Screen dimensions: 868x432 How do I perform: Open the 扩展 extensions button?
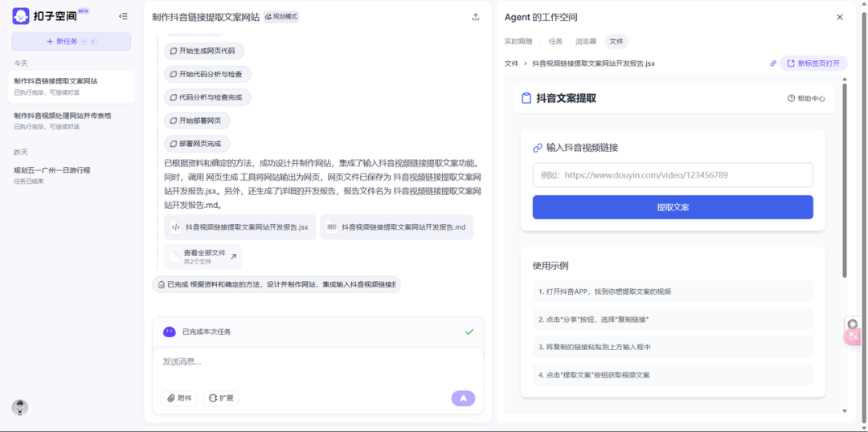tap(221, 398)
